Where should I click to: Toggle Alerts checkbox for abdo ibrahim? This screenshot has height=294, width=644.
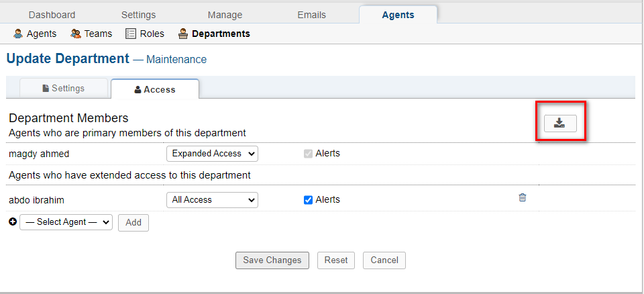(309, 200)
